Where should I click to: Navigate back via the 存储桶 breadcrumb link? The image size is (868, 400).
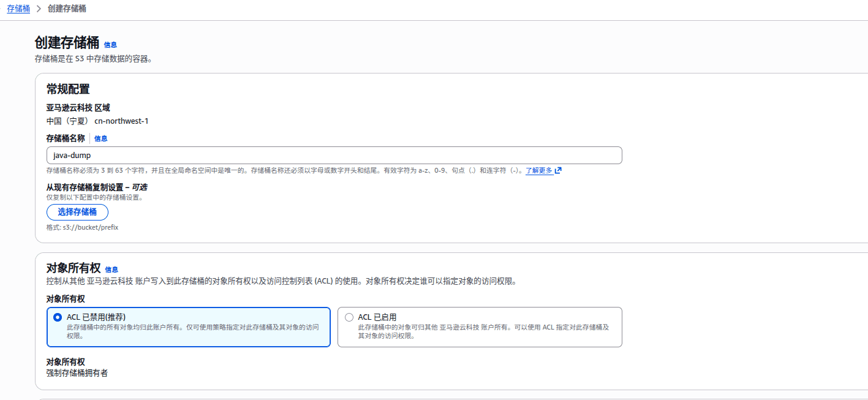(18, 9)
